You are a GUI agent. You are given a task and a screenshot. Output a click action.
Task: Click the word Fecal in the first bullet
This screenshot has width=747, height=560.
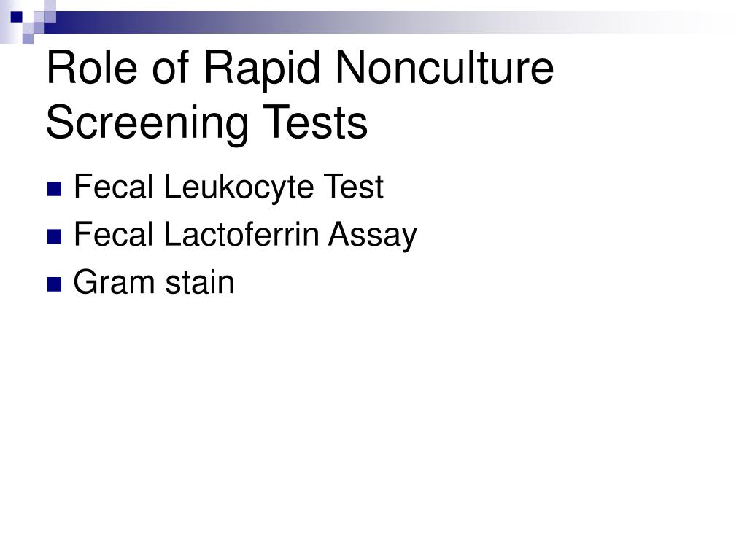(113, 187)
